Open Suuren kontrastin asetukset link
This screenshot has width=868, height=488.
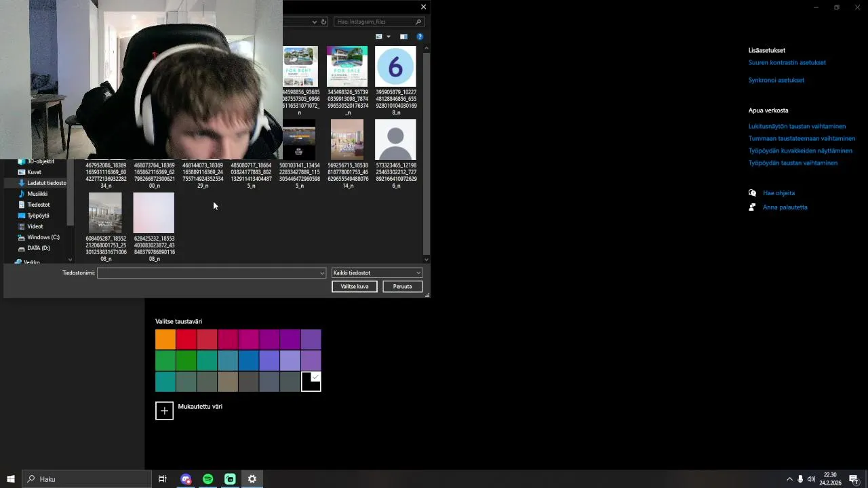pyautogui.click(x=787, y=62)
